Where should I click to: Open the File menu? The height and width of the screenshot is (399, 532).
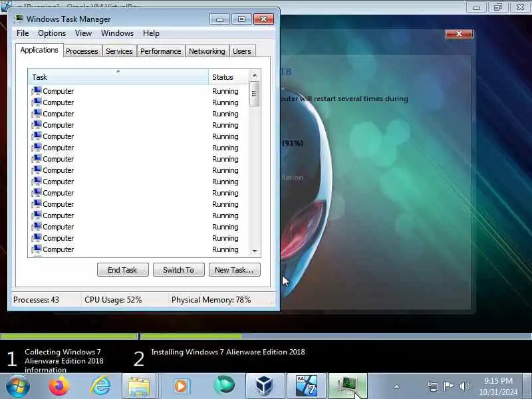coord(23,33)
